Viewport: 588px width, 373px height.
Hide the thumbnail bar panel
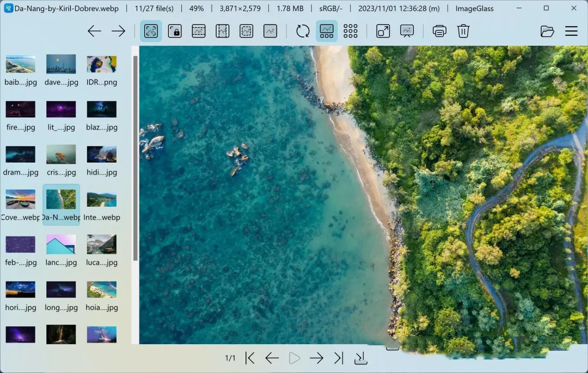point(326,31)
